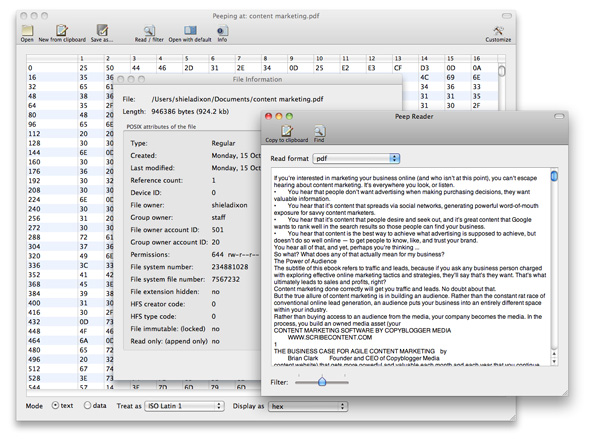Click toolbar toggle pill in main window title bar
Screen dimensions: 590x439
(507, 16)
